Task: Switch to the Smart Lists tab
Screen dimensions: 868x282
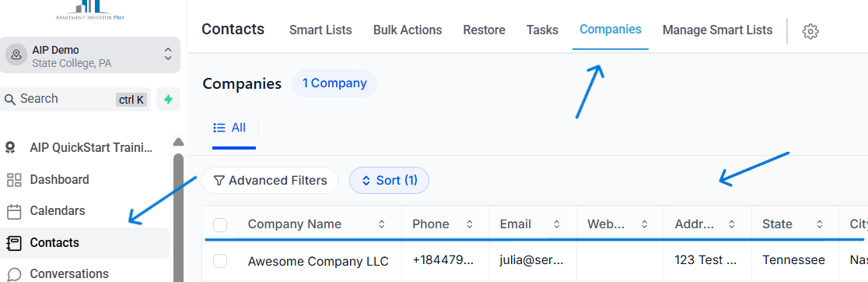Action: pyautogui.click(x=320, y=30)
